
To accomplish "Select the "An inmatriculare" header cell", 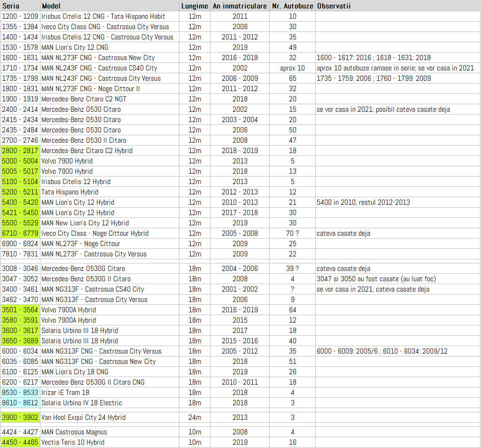I will pyautogui.click(x=240, y=6).
